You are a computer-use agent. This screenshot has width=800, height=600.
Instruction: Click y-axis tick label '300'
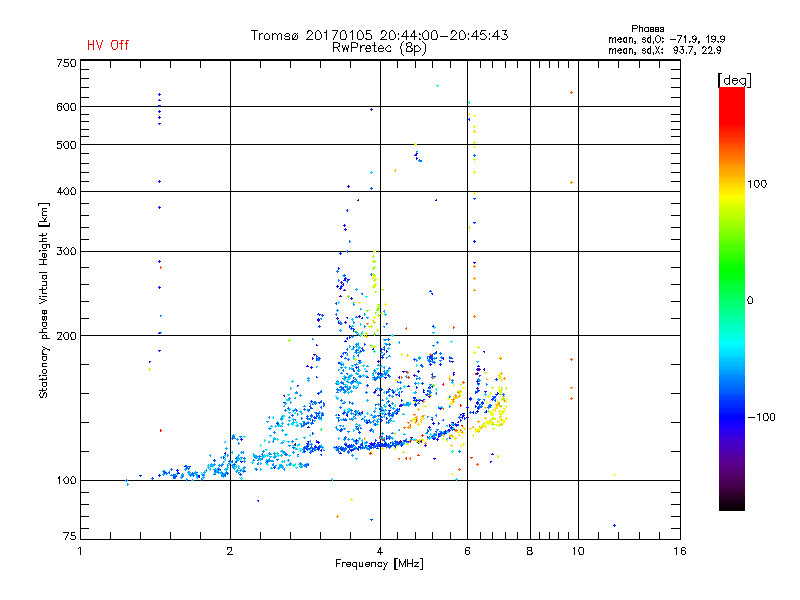tap(66, 252)
